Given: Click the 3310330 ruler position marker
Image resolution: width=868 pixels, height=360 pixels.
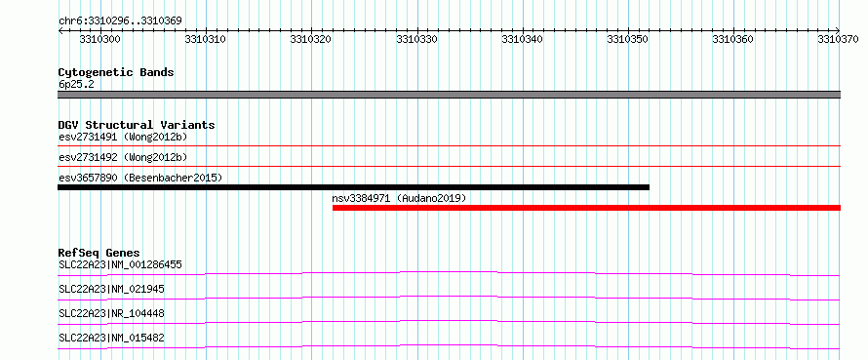Looking at the screenshot, I should click(416, 39).
